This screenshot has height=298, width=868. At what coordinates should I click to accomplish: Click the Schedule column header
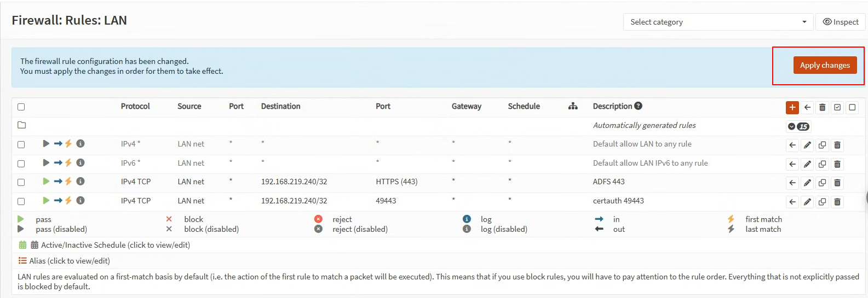coord(524,106)
